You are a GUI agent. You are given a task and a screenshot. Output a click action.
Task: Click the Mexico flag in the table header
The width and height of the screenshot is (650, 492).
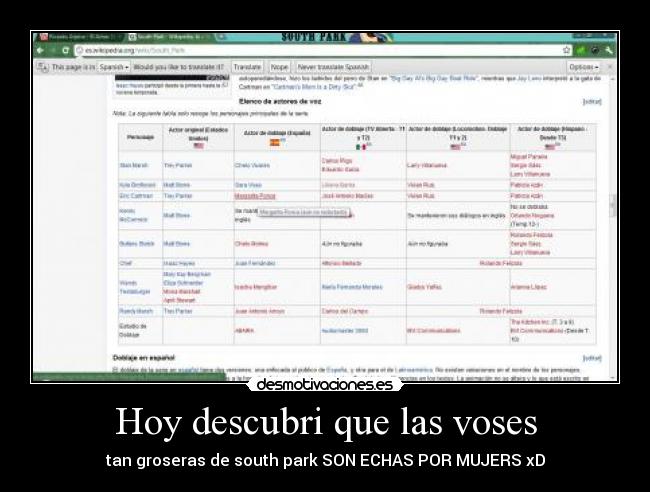(361, 147)
